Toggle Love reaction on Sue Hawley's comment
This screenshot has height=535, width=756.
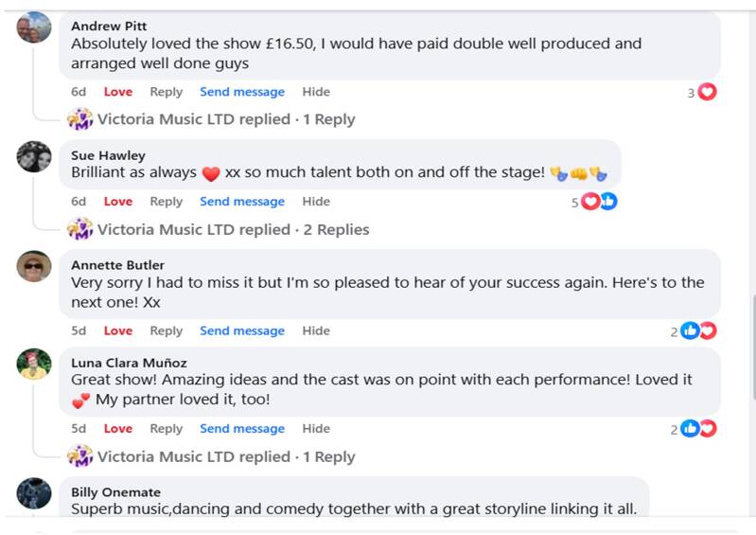coord(118,202)
